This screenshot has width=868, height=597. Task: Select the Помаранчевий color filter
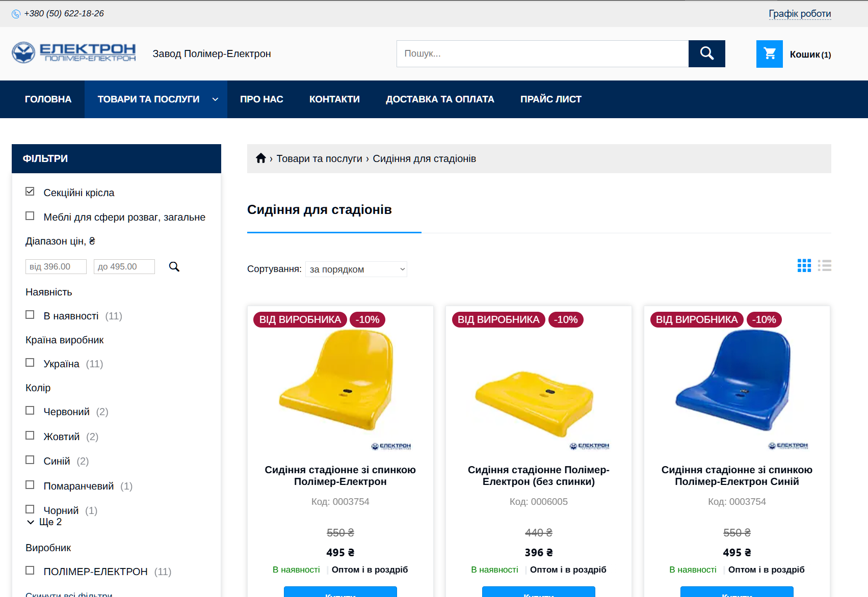pos(30,485)
